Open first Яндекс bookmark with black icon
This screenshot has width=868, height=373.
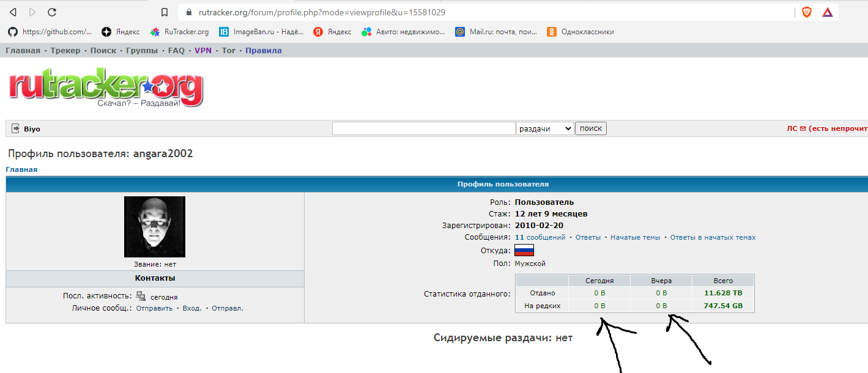point(121,32)
